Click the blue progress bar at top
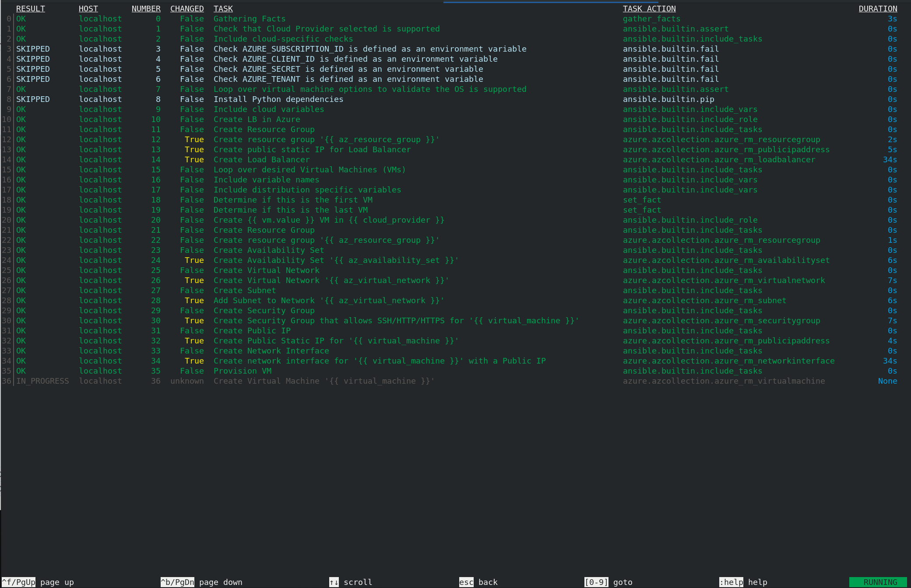The image size is (911, 588). (550, 2)
